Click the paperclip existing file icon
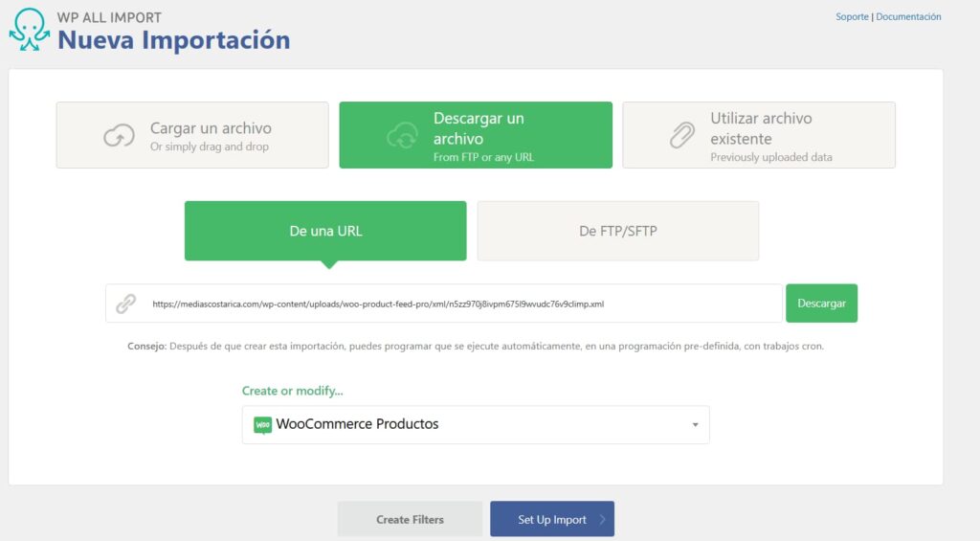 [681, 136]
